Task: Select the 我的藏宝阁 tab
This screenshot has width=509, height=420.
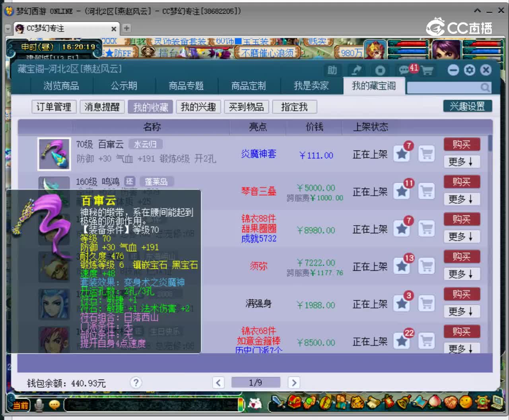Action: pyautogui.click(x=374, y=86)
